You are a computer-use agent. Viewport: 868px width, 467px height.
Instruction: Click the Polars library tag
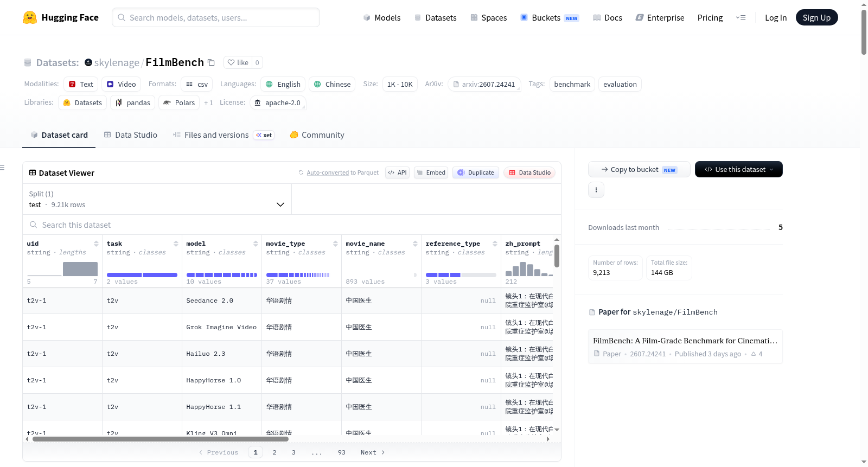pyautogui.click(x=179, y=103)
